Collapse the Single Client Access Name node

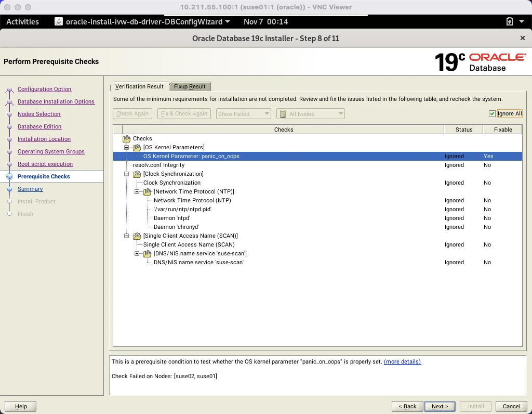click(x=127, y=236)
